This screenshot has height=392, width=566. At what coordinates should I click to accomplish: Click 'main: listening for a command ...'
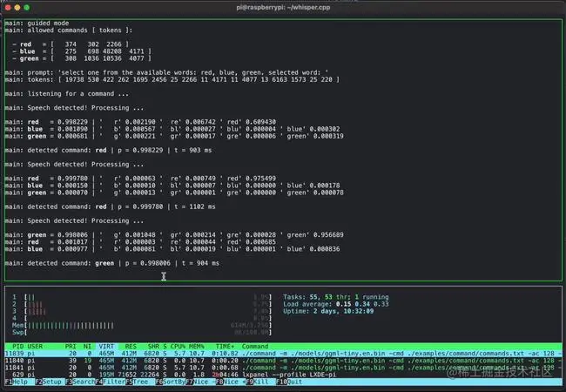[x=67, y=94]
